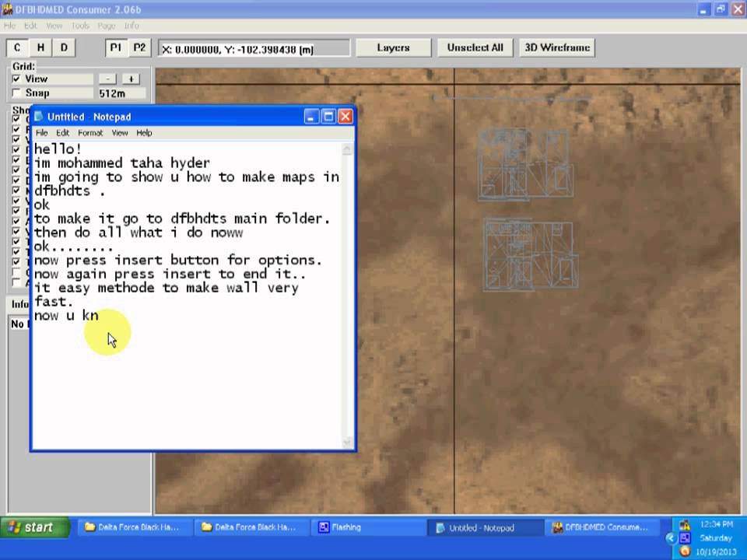747x560 pixels.
Task: Open the File menu in DFBHDMED window
Action: tap(9, 26)
